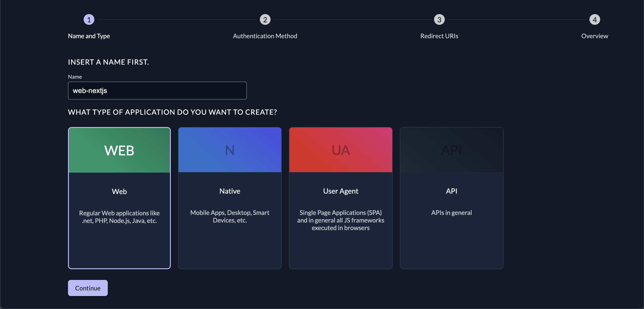Choose the API application type card
644x309 pixels.
coord(451,191)
